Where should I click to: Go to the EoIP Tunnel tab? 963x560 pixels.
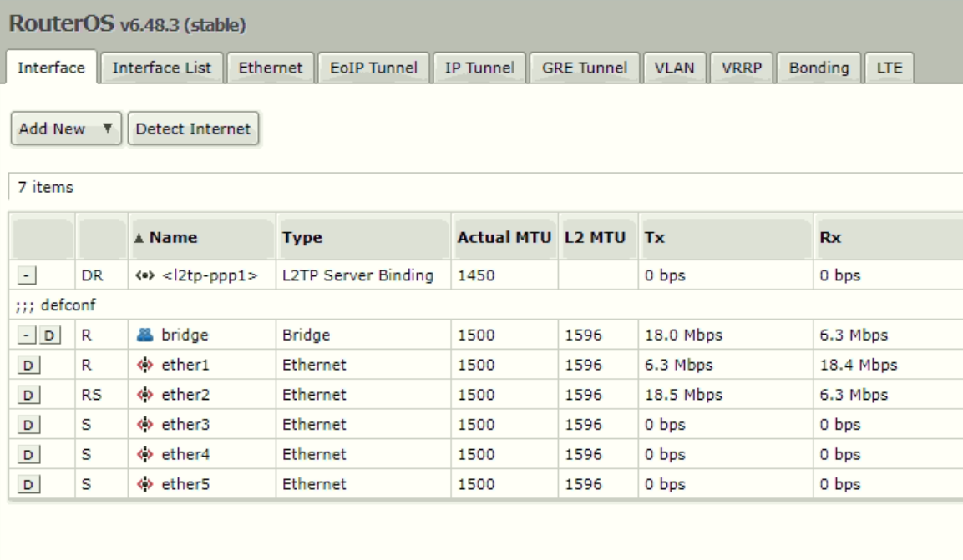coord(373,68)
